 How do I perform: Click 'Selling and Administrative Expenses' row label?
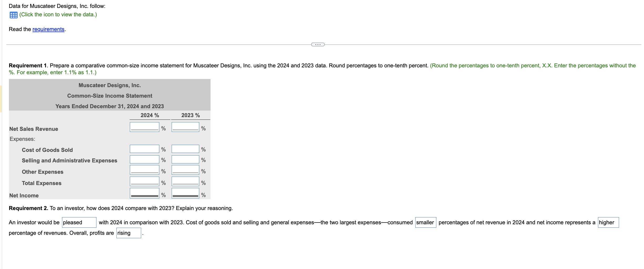pos(69,161)
